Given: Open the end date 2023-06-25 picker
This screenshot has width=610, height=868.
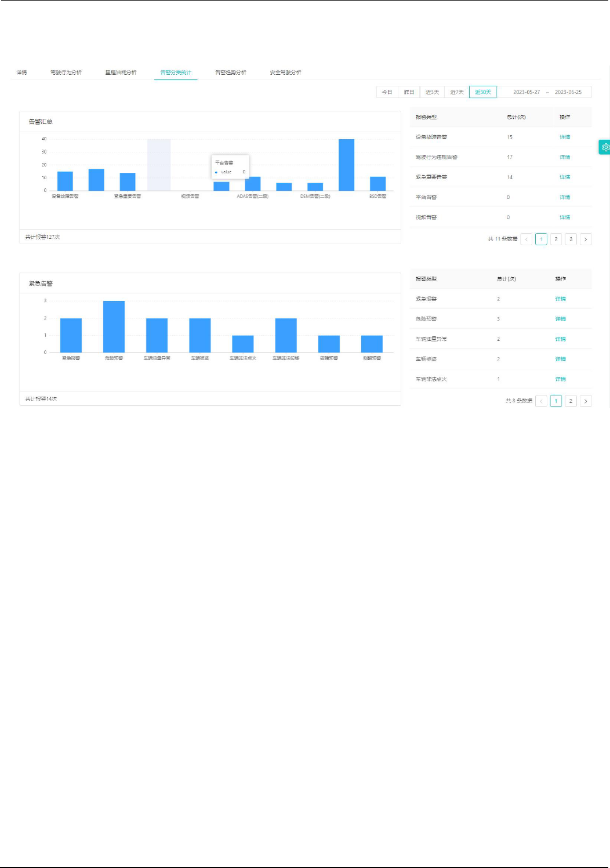Looking at the screenshot, I should point(568,92).
